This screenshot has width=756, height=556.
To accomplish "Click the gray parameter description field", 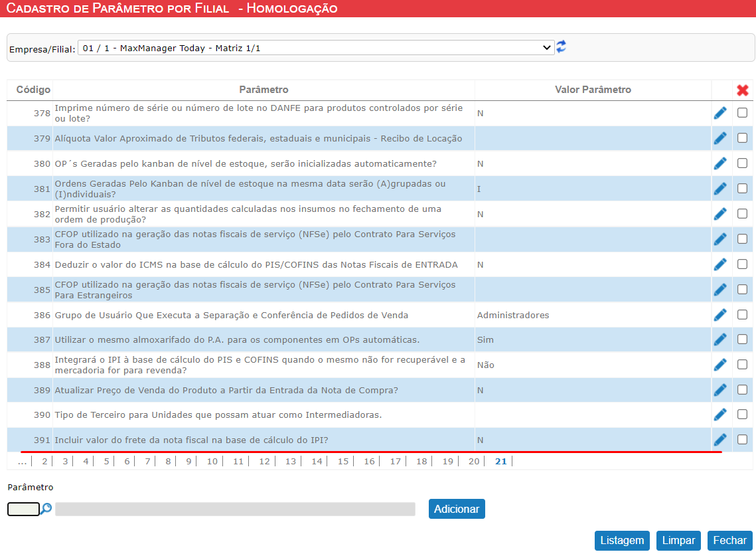I will pos(235,510).
